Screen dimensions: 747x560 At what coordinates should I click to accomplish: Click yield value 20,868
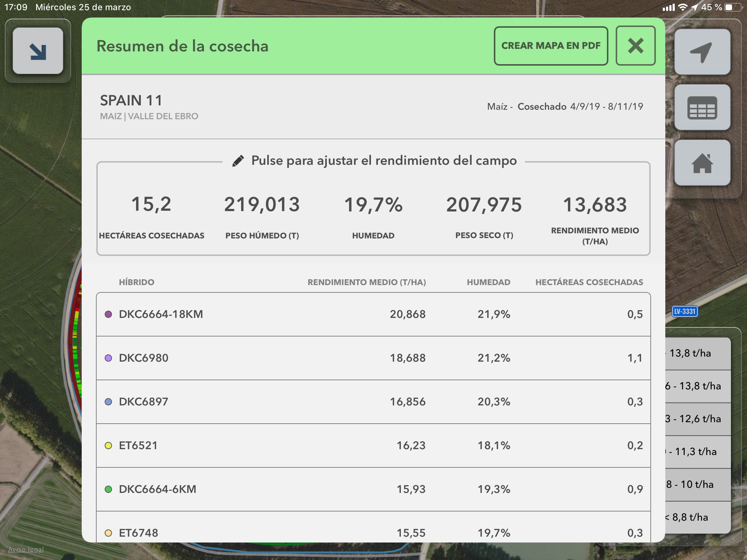coord(407,314)
